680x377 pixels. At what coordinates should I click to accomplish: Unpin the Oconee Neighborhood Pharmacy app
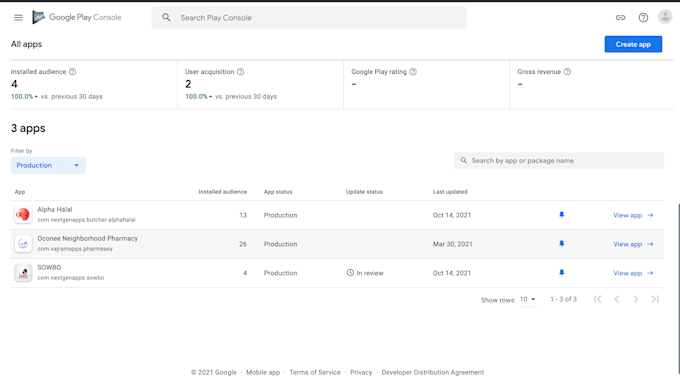[562, 244]
